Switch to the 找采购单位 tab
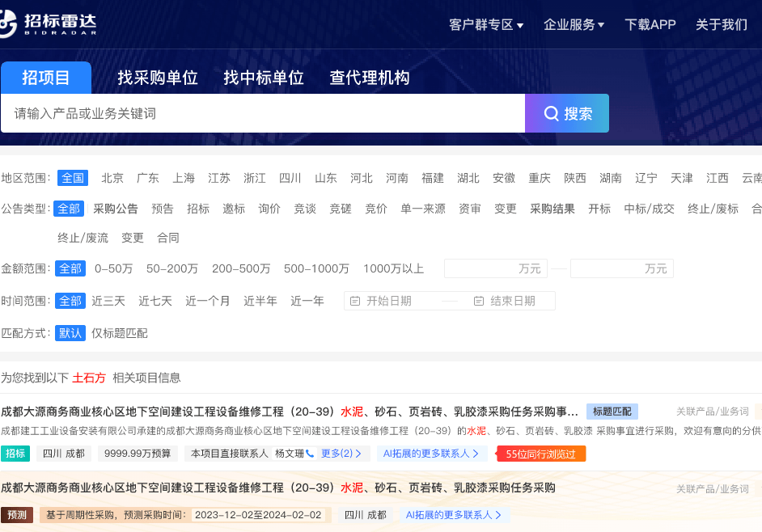This screenshot has height=532, width=762. point(158,78)
